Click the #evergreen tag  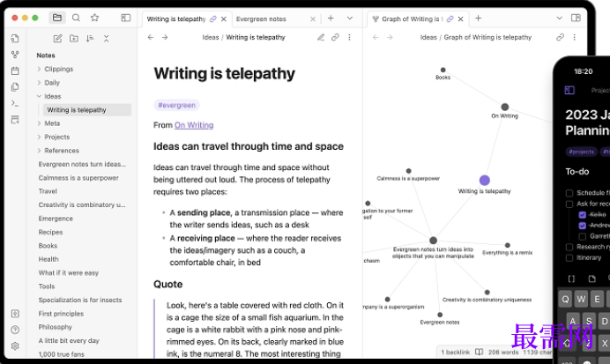point(176,105)
